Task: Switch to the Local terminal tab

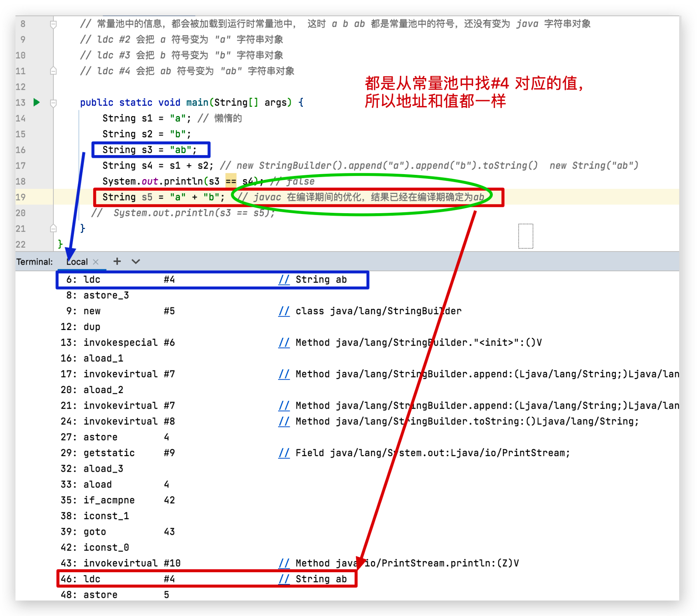Action: coord(77,262)
